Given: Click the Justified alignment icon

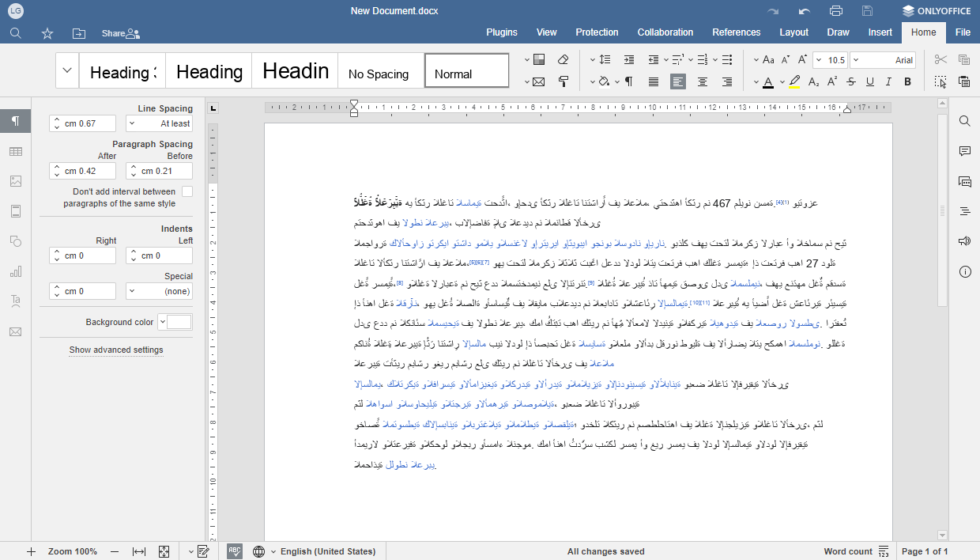Looking at the screenshot, I should tap(654, 81).
